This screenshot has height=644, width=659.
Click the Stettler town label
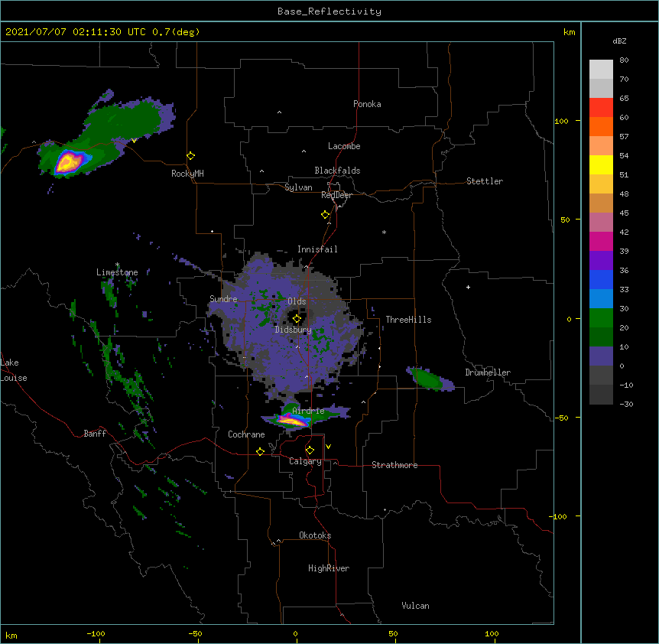(485, 181)
